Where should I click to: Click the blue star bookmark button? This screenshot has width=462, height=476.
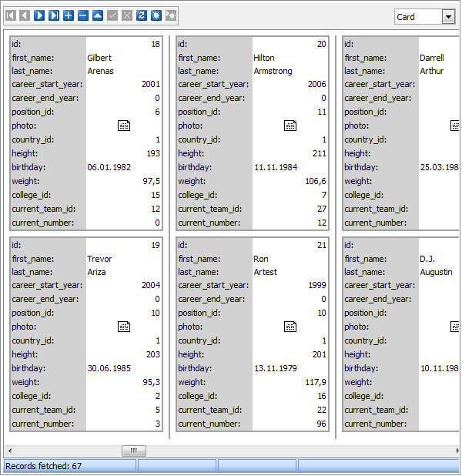click(x=156, y=15)
